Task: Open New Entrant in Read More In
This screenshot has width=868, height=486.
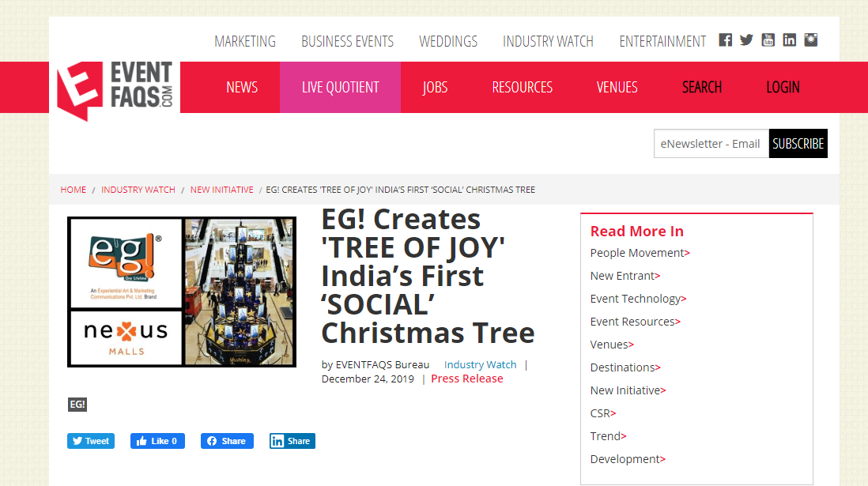Action: 625,276
